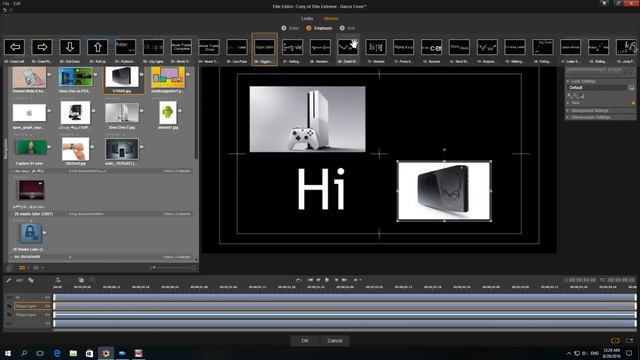Image resolution: width=640 pixels, height=360 pixels.
Task: Switch to the Looks tab
Action: (307, 18)
